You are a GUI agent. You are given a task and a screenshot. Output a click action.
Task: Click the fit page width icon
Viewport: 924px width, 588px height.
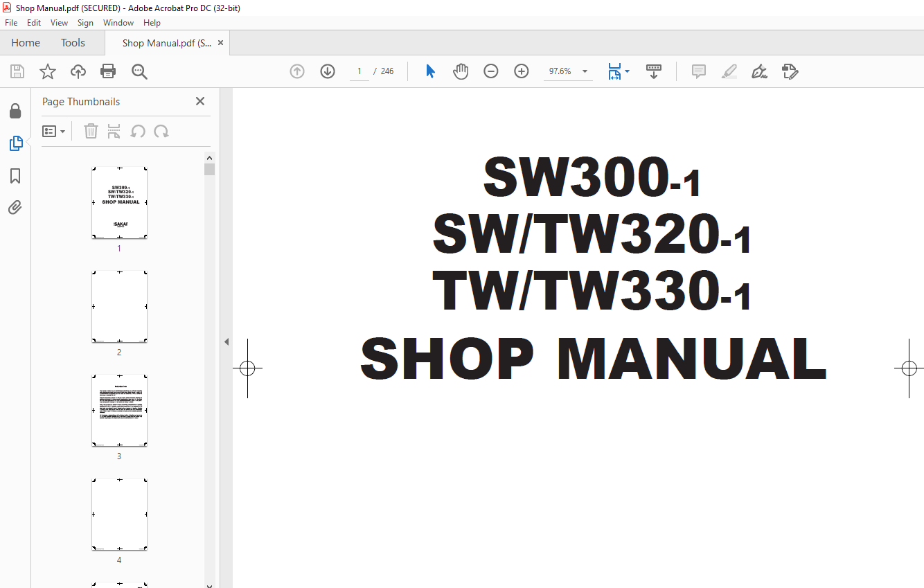(x=614, y=71)
